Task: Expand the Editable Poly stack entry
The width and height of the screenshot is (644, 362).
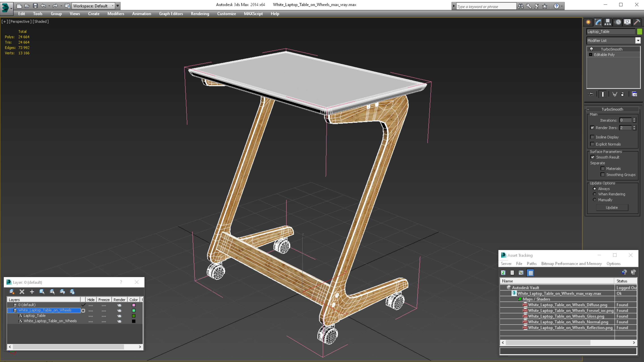Action: (x=591, y=55)
